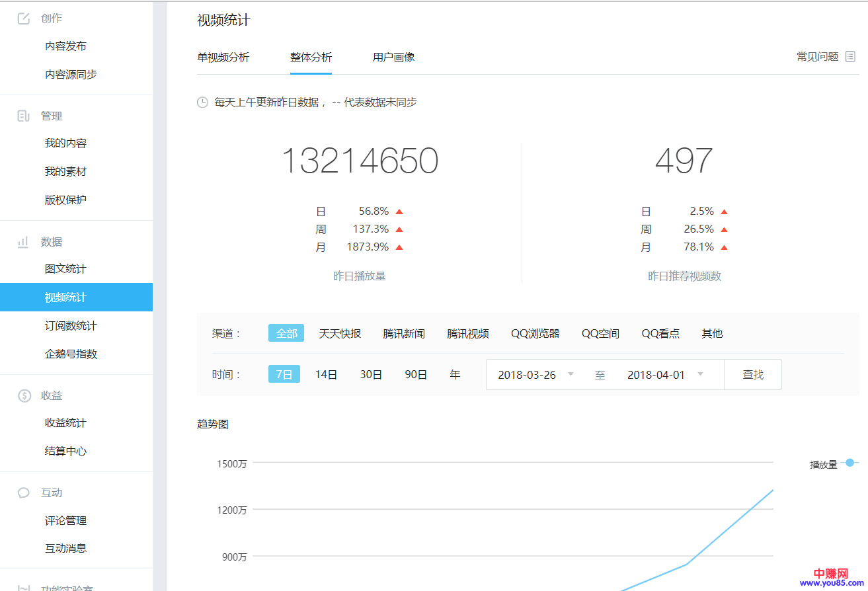Switch to the 用户画像 tab

pyautogui.click(x=393, y=57)
